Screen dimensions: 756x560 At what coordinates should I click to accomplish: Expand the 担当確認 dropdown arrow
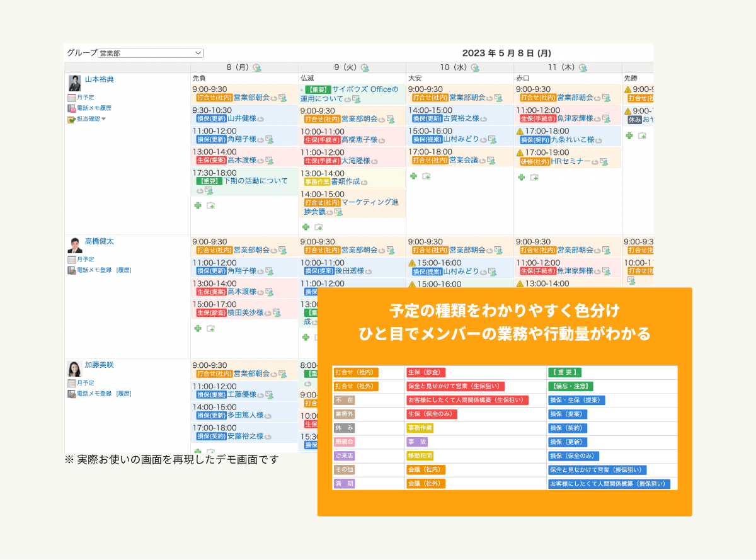pyautogui.click(x=104, y=118)
